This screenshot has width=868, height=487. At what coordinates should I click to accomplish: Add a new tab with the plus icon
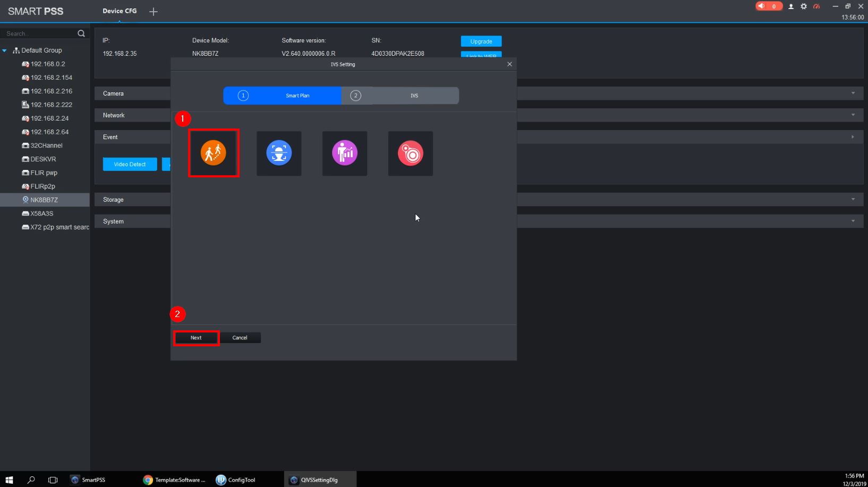click(x=154, y=12)
